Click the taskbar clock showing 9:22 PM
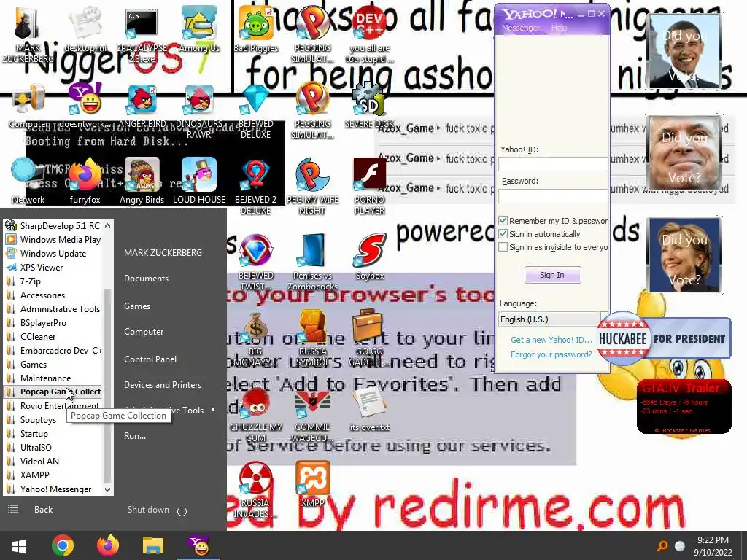 coord(713,545)
